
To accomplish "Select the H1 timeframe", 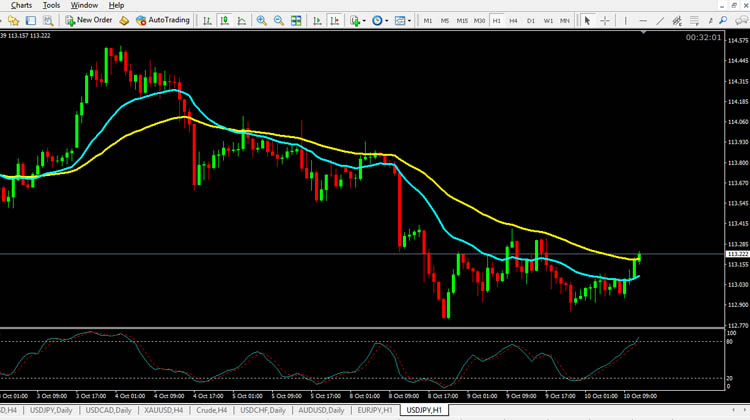I will pos(496,21).
